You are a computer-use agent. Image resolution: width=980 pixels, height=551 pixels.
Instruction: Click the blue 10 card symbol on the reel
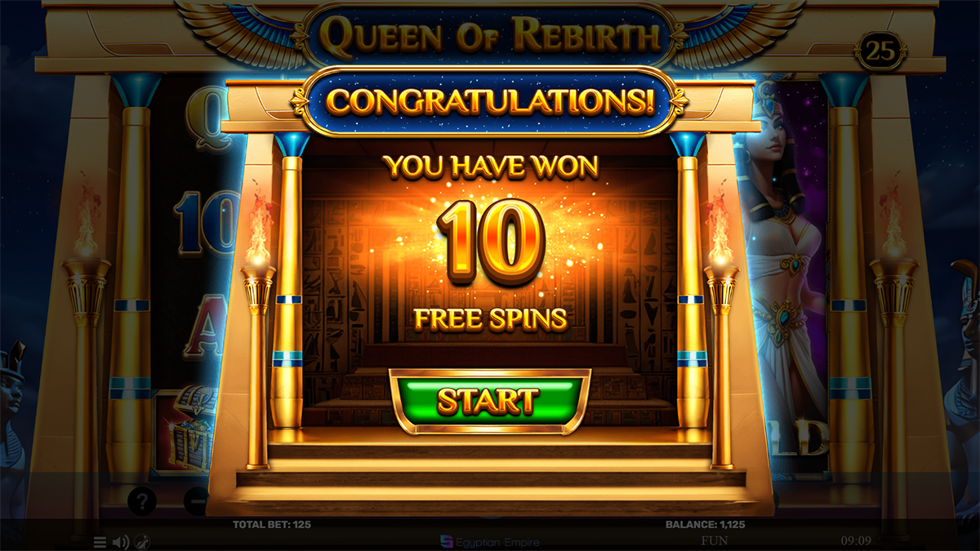click(204, 223)
